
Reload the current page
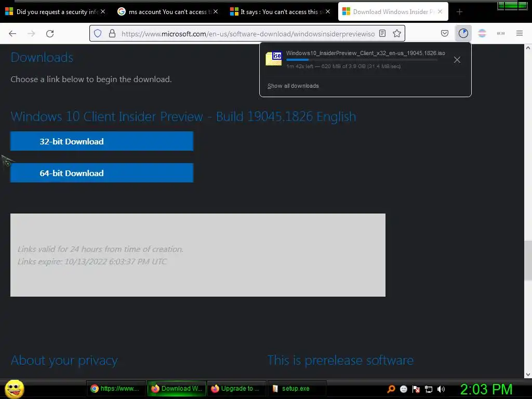[50, 33]
